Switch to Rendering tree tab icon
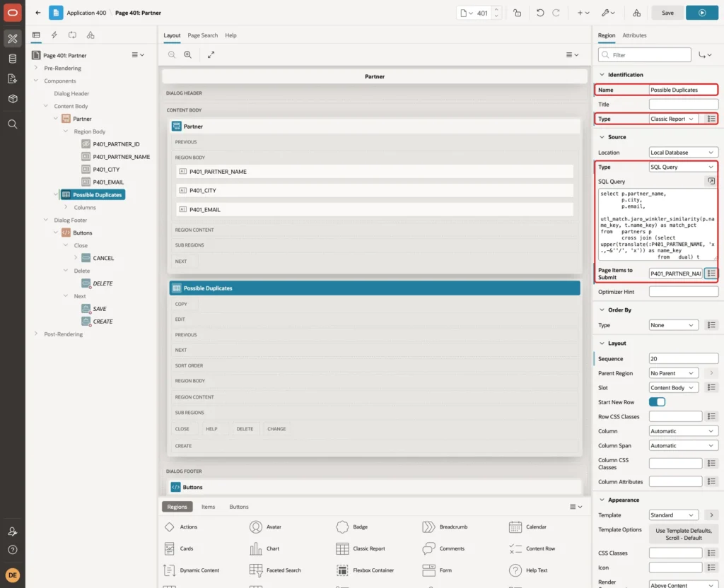The width and height of the screenshot is (724, 588). (x=36, y=35)
